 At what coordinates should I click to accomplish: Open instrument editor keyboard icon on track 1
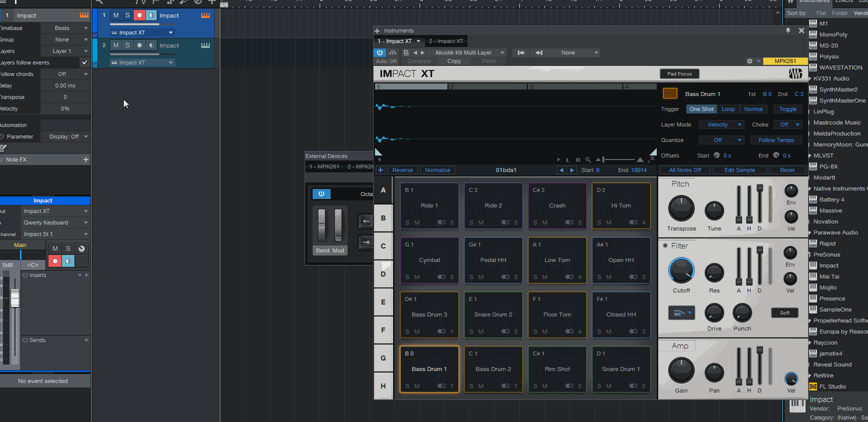(205, 15)
